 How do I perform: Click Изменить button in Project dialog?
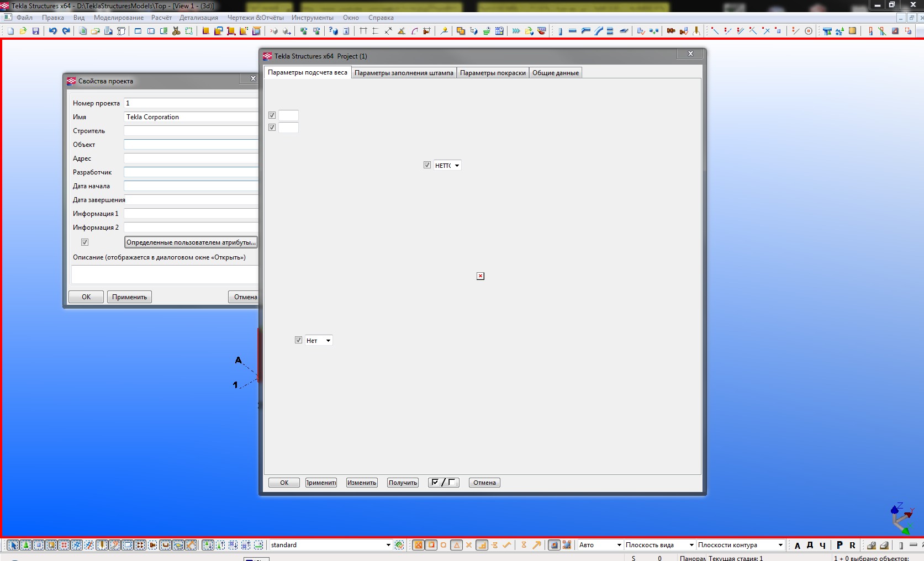pyautogui.click(x=362, y=483)
